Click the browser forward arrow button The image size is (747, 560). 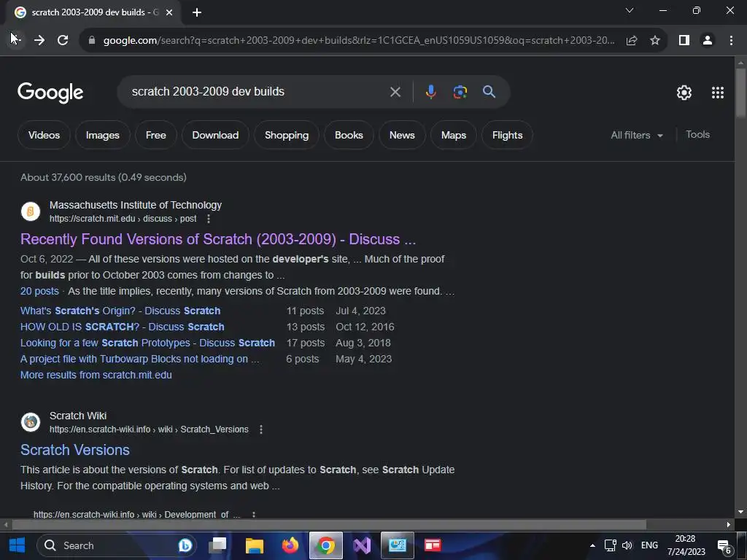click(39, 41)
